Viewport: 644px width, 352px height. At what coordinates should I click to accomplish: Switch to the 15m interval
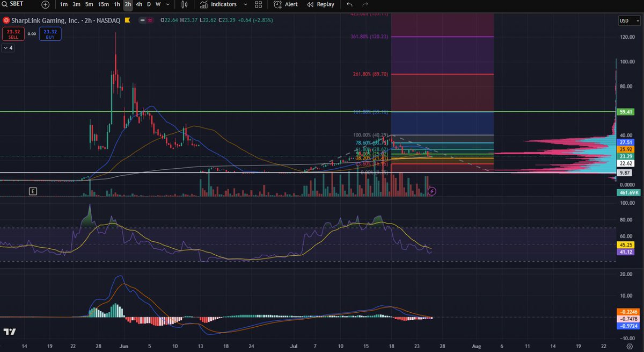pos(104,4)
